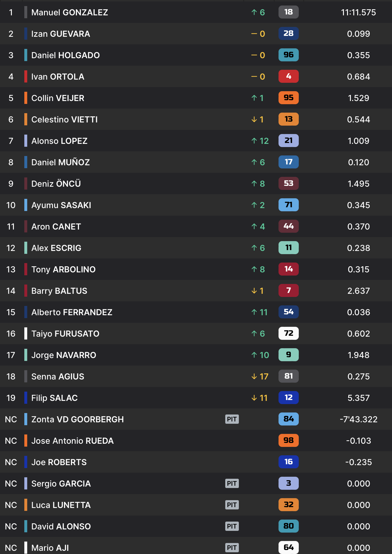This screenshot has height=554, width=392.
Task: Click PIT badge for Zonta VD Goorbergh
Action: [x=232, y=419]
